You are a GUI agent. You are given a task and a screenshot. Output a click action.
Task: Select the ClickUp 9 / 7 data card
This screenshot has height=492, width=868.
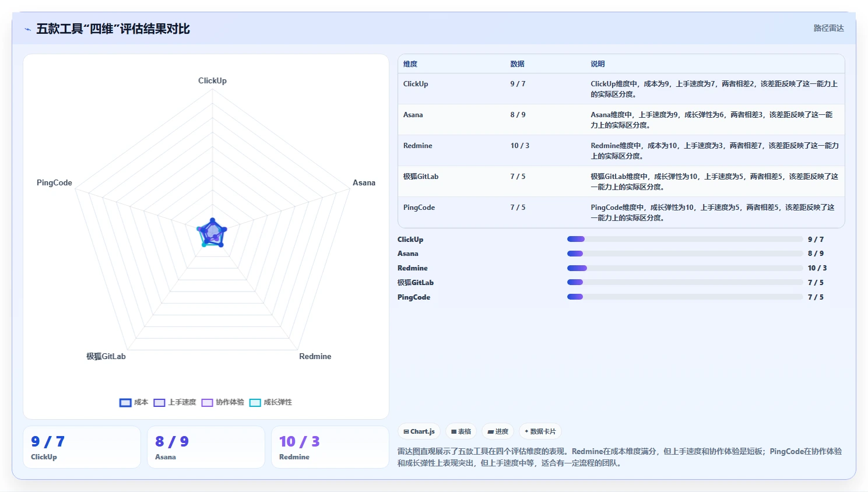coord(82,447)
